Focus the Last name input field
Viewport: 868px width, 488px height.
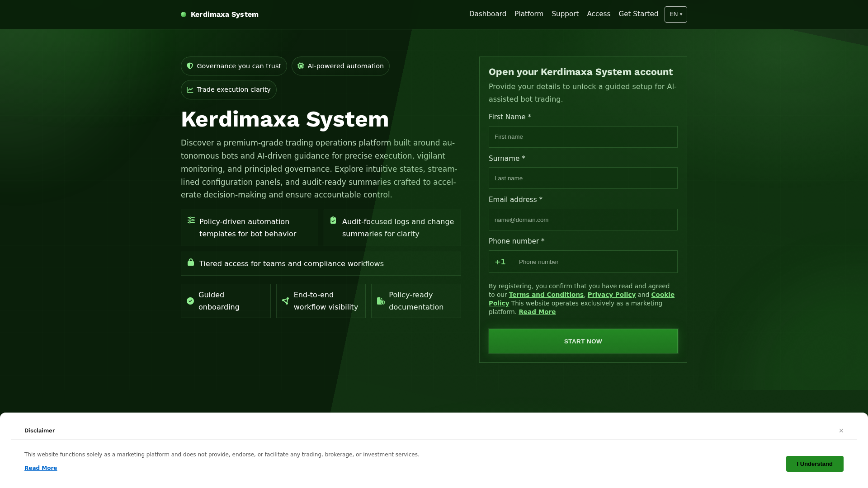(583, 178)
